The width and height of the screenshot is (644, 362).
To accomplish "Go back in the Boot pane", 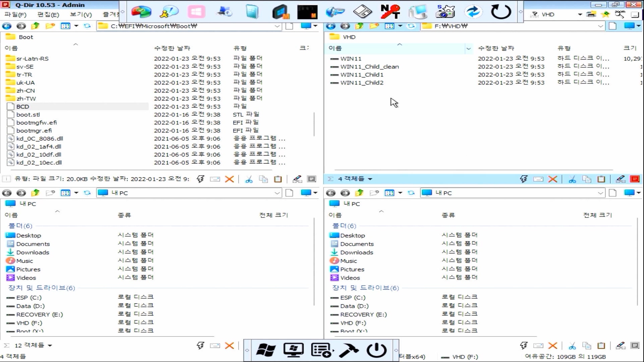I will (7, 26).
